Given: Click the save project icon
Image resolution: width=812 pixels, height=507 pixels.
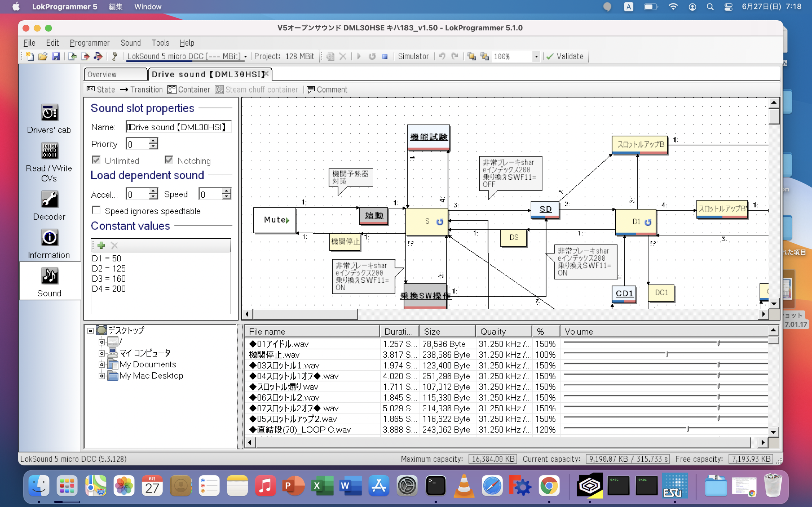Looking at the screenshot, I should pyautogui.click(x=56, y=56).
